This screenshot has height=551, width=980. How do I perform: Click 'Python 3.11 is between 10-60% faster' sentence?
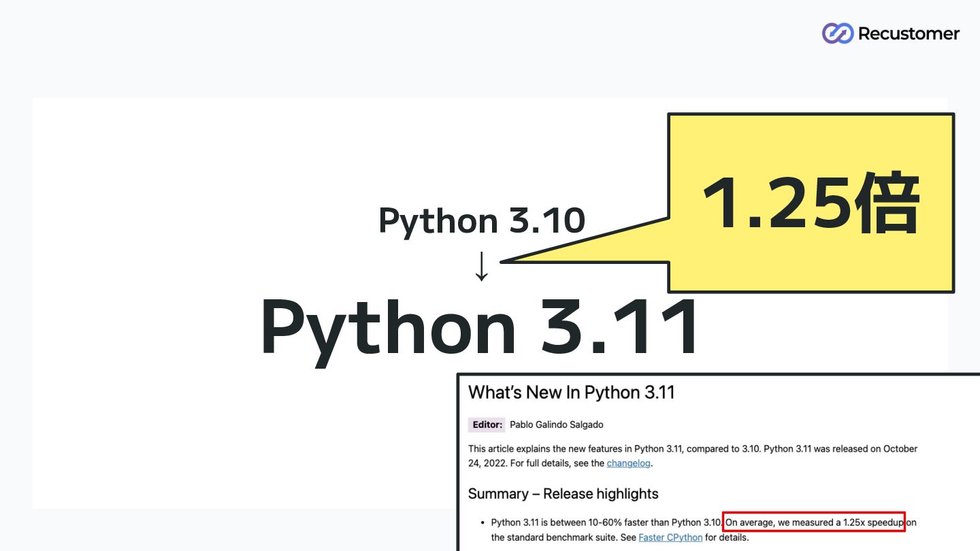(x=606, y=522)
